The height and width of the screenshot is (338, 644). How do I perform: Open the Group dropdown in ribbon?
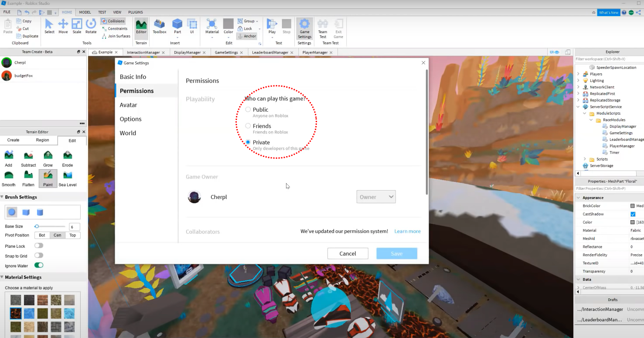(x=248, y=21)
